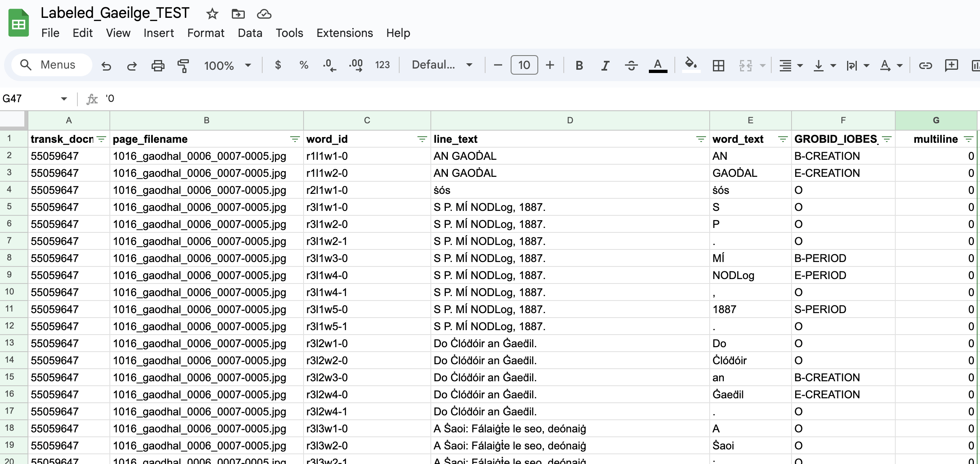Toggle bold formatting button

tap(579, 65)
